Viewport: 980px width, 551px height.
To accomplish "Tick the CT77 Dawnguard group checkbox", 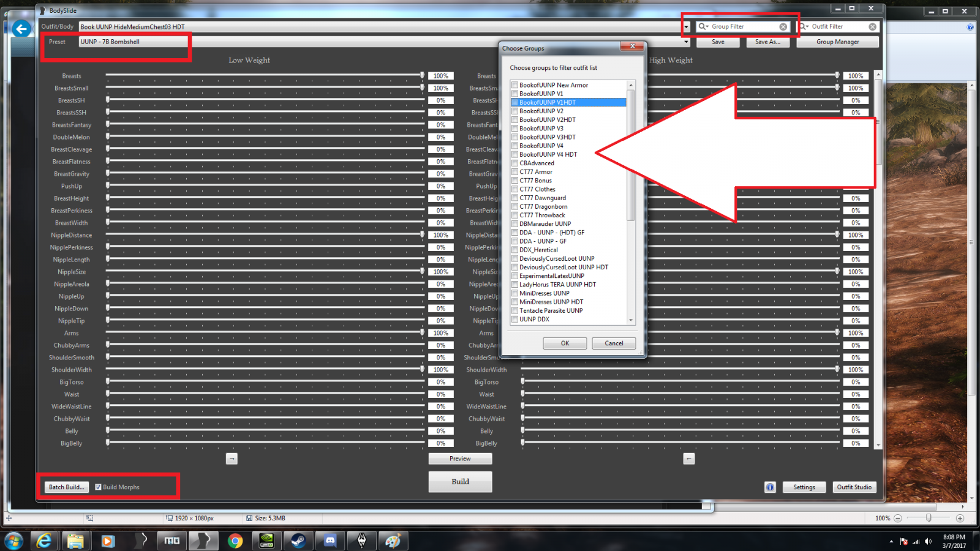I will pyautogui.click(x=515, y=198).
